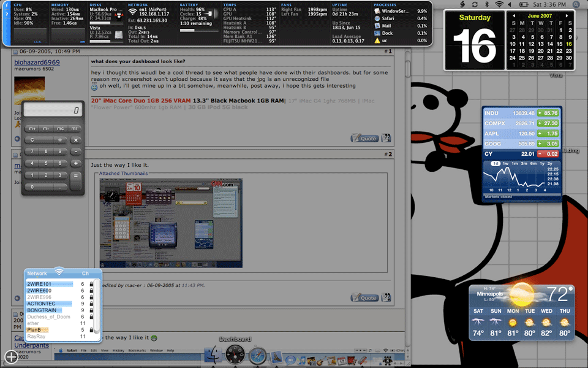Screen dimensions: 588x368
Task: Toggle GOOG change value +3.05
Action: 548,144
